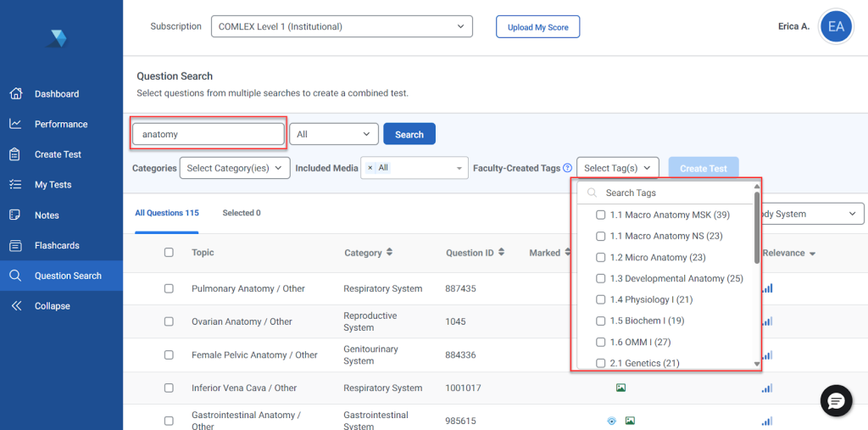Open My Tests in the sidebar
Image resolution: width=868 pixels, height=430 pixels.
(53, 185)
